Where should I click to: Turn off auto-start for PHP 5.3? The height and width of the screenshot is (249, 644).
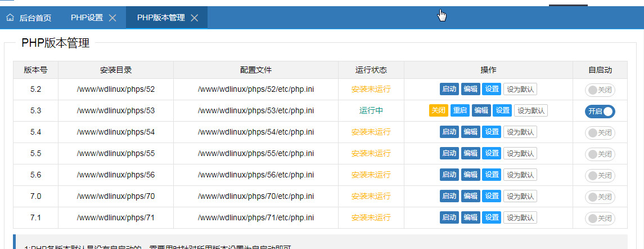pos(600,111)
